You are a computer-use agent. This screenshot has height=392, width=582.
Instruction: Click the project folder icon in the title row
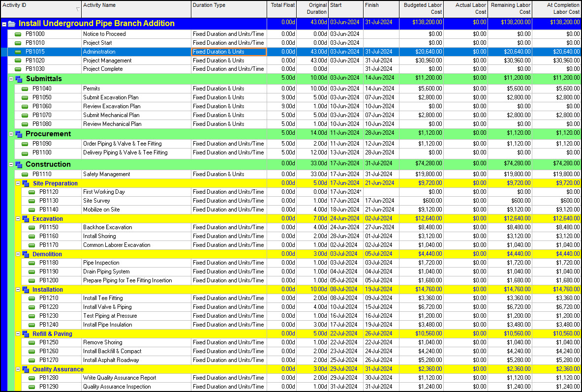11,24
